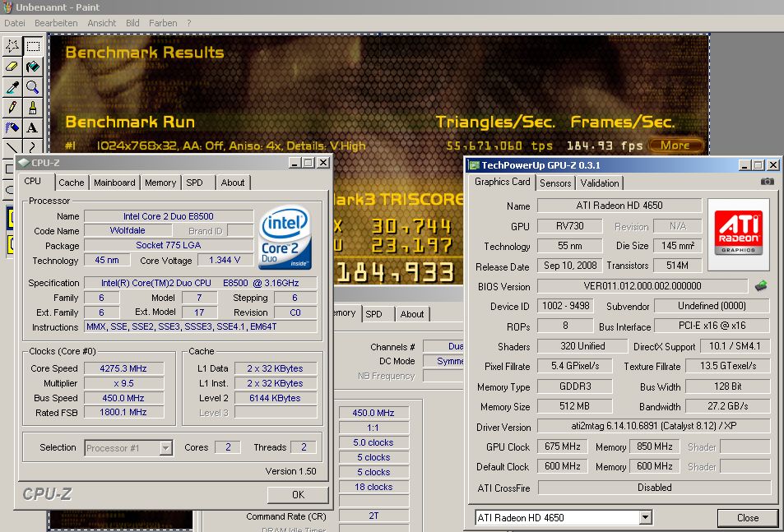
Task: Click the Paint title bar icon
Action: click(x=7, y=7)
